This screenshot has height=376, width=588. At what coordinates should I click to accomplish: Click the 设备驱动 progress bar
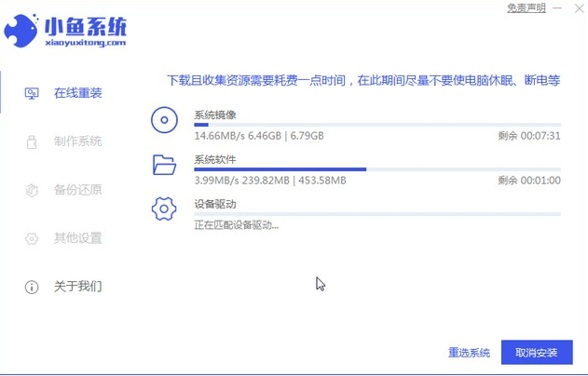(x=377, y=214)
